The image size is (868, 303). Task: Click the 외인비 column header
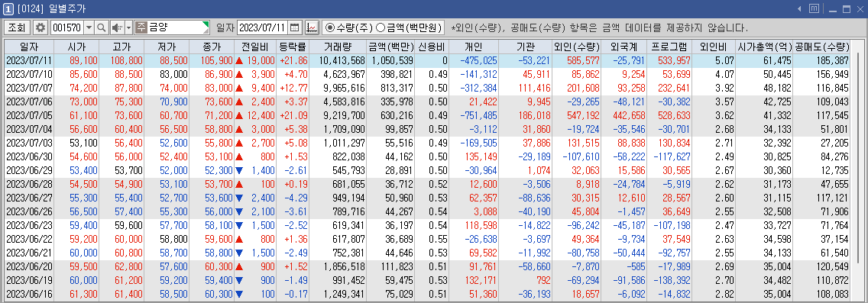[x=714, y=47]
